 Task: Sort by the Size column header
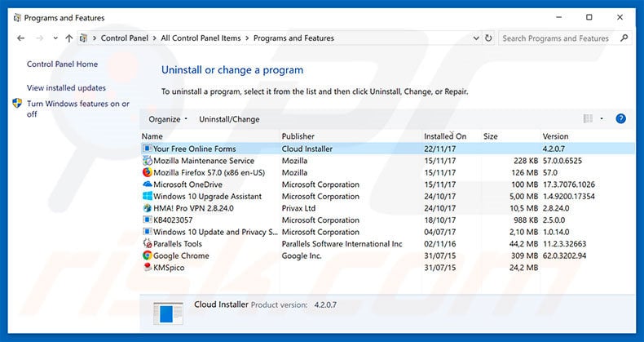[491, 136]
